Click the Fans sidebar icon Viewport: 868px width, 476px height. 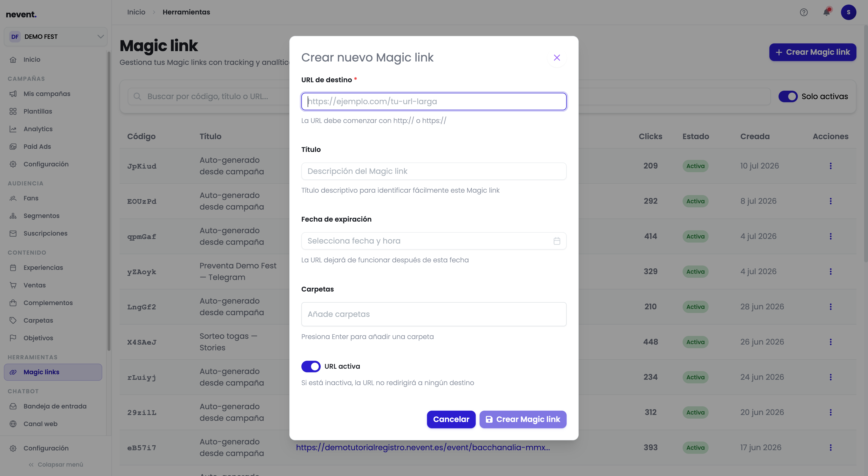pyautogui.click(x=13, y=198)
